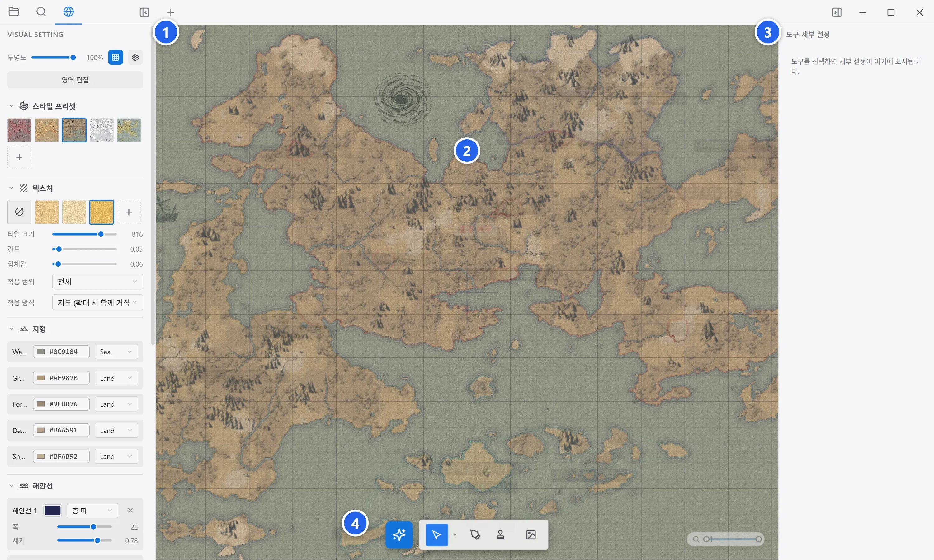Select the orange parchment style preset
Image resolution: width=934 pixels, height=560 pixels.
(47, 130)
